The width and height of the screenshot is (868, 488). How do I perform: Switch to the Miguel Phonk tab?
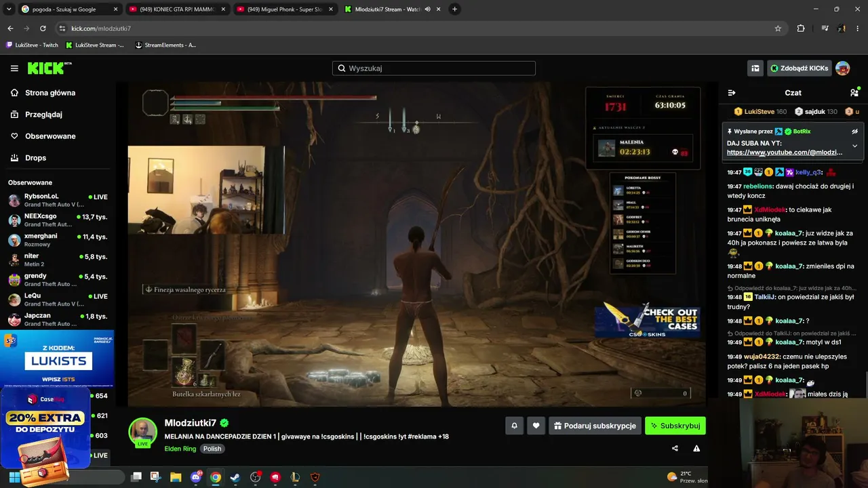283,9
